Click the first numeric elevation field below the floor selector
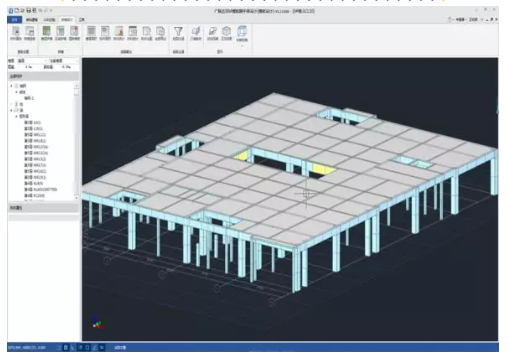This screenshot has width=509, height=360. click(29, 67)
